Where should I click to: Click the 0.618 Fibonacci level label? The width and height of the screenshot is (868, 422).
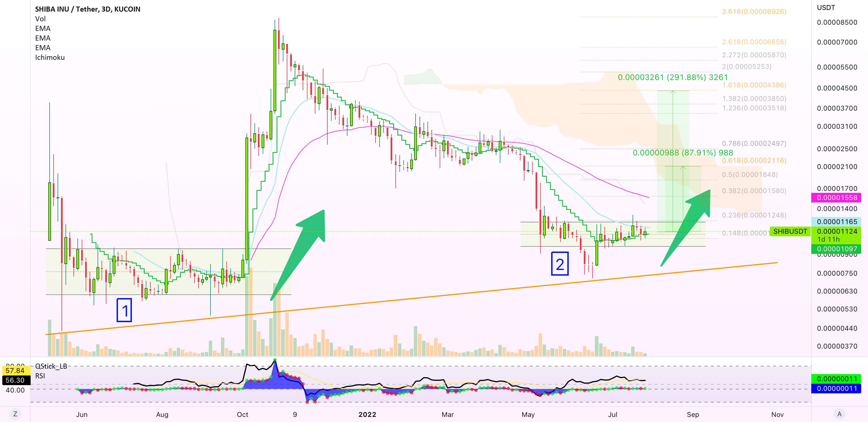[x=754, y=160]
